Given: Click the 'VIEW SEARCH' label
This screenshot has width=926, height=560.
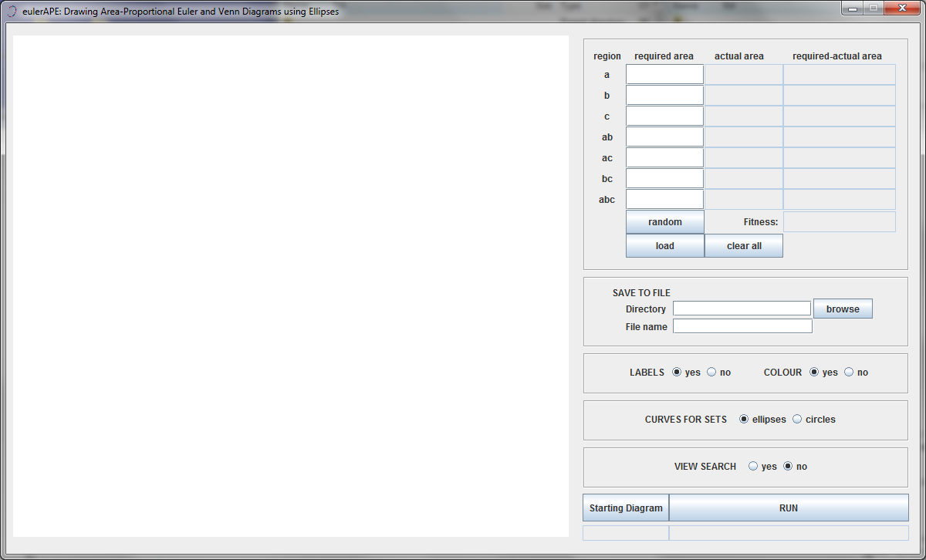Looking at the screenshot, I should (x=705, y=467).
